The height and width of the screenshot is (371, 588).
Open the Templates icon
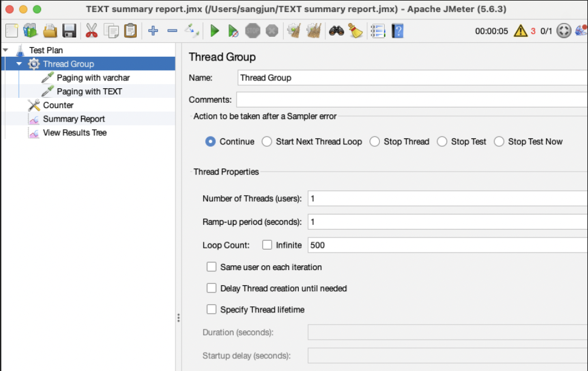coord(30,31)
